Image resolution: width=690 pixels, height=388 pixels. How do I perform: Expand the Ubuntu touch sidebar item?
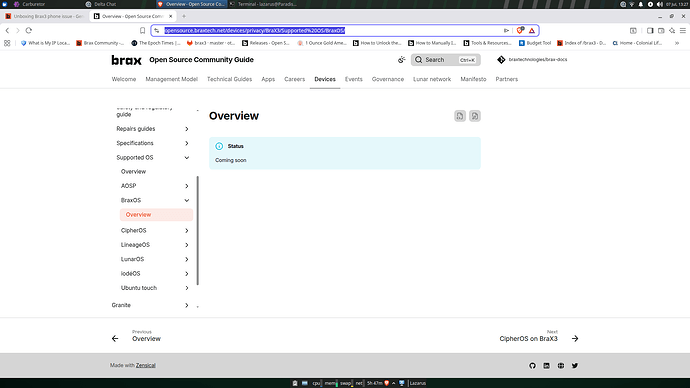coord(187,288)
